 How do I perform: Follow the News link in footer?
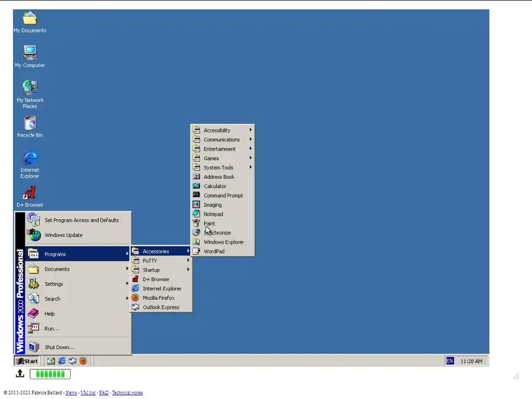coord(71,393)
